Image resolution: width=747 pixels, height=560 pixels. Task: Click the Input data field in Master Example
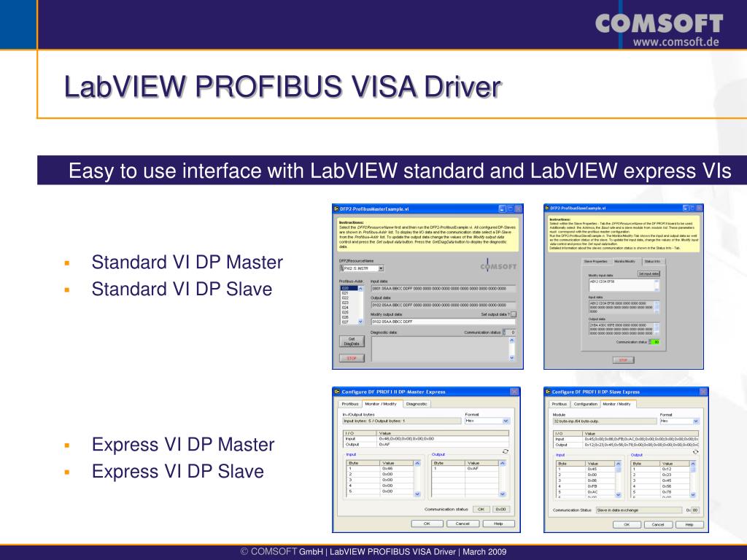point(443,289)
